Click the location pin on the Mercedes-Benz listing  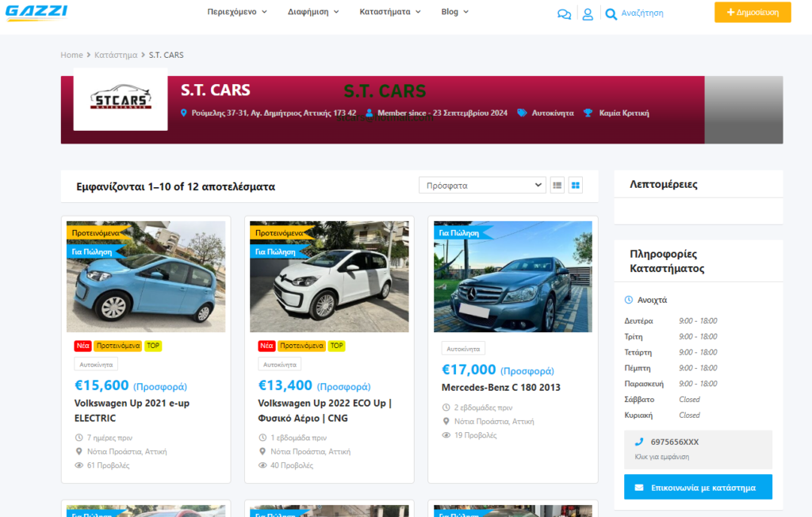point(446,421)
